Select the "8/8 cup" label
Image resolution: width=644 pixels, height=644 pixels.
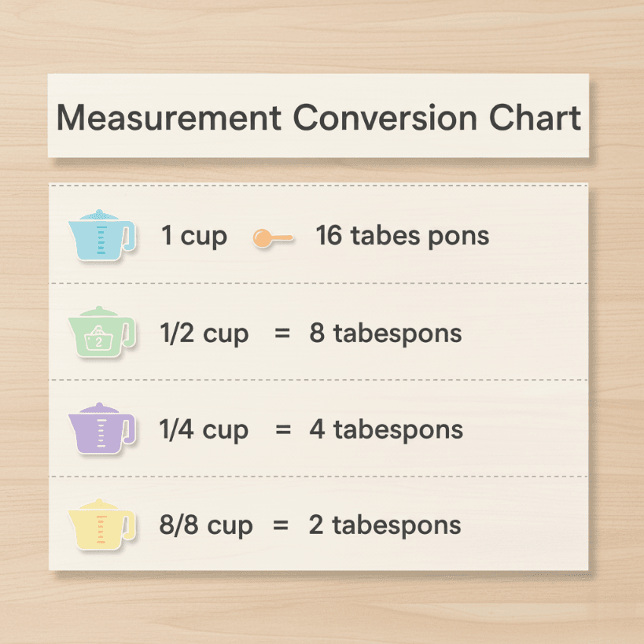(206, 525)
